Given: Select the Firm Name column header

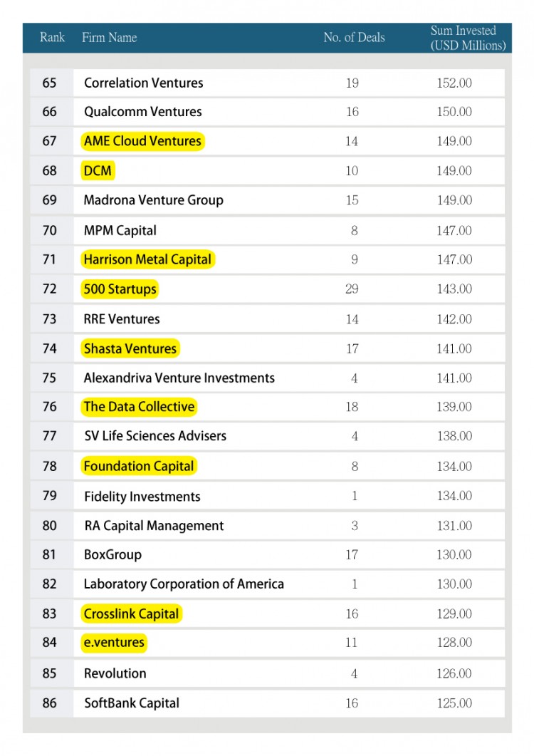Looking at the screenshot, I should click(109, 38).
